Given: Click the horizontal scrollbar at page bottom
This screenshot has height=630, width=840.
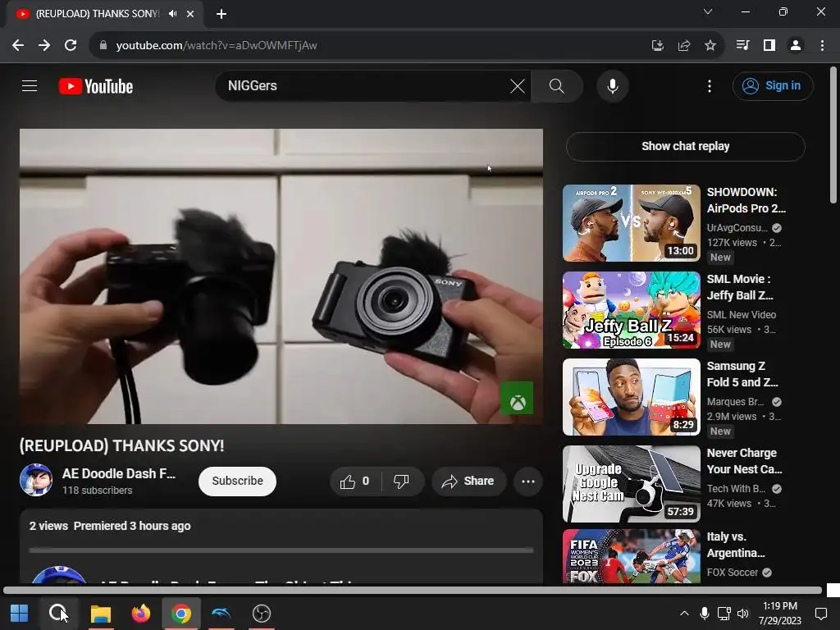Looking at the screenshot, I should (413, 591).
